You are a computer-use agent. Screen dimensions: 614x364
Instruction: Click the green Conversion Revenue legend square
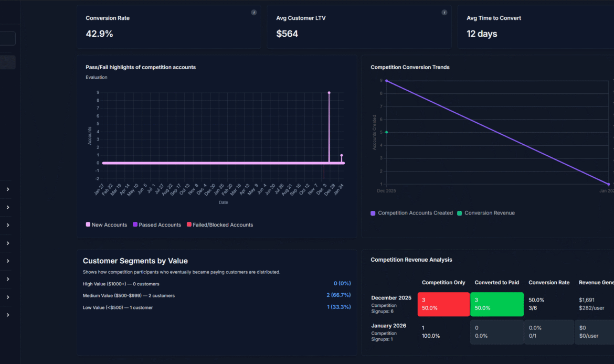pos(460,213)
